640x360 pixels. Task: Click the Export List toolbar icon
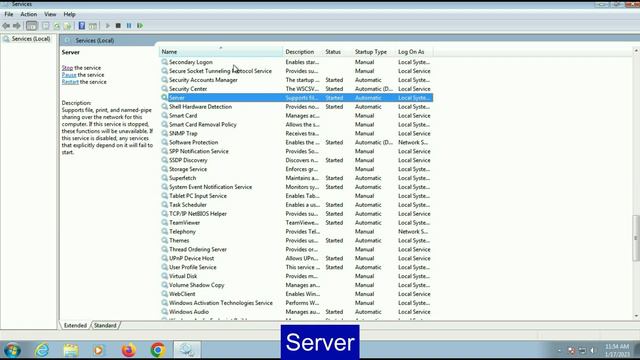click(67, 26)
